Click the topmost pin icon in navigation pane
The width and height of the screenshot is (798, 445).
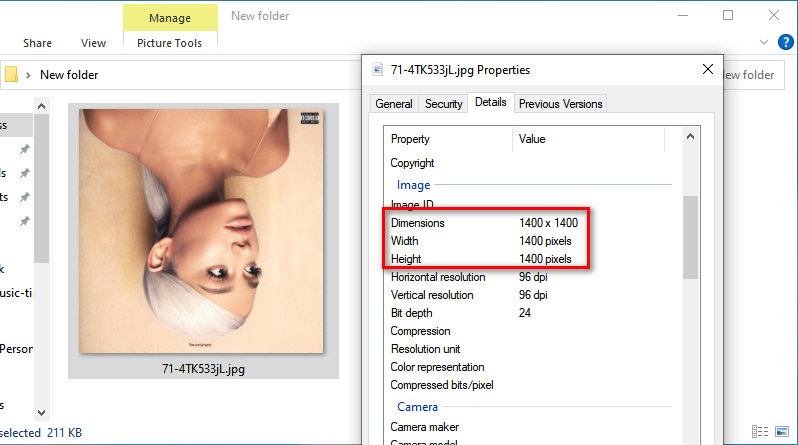click(x=25, y=149)
